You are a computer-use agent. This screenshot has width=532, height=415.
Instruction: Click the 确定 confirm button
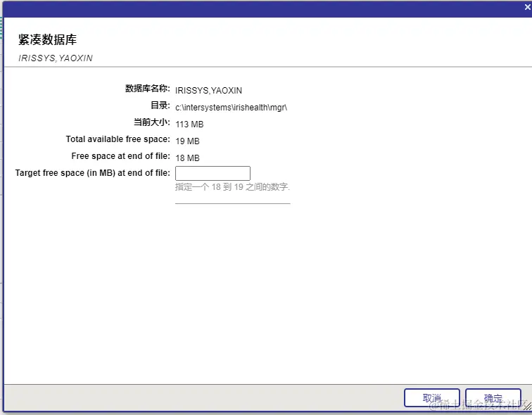pos(493,397)
